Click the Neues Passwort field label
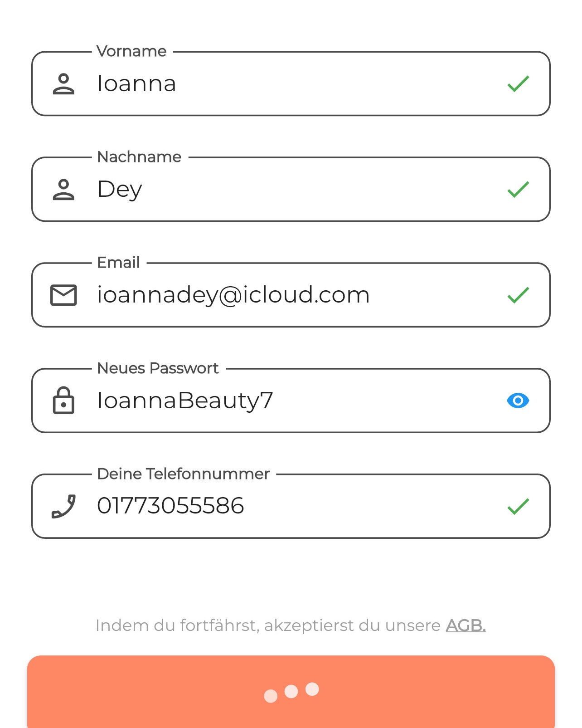This screenshot has width=582, height=728. click(x=158, y=368)
